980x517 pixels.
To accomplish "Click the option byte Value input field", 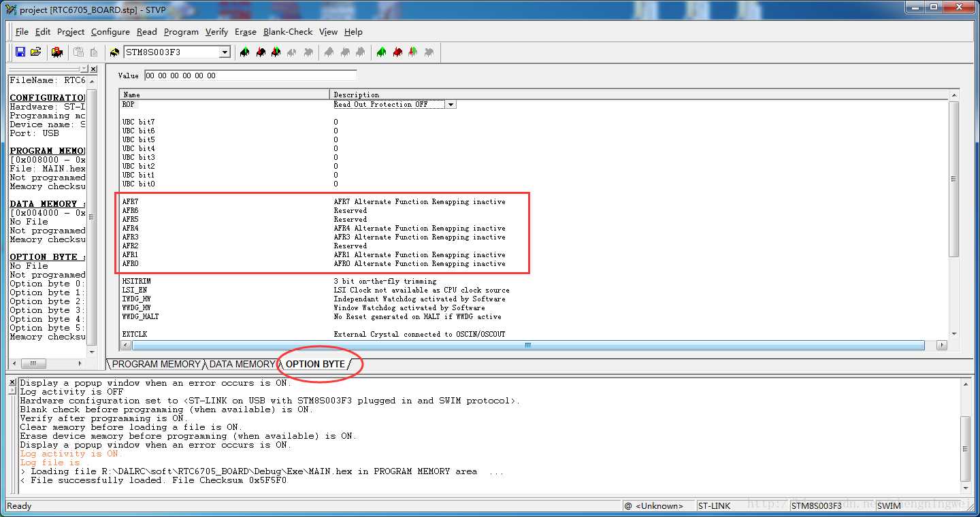I will [x=250, y=76].
